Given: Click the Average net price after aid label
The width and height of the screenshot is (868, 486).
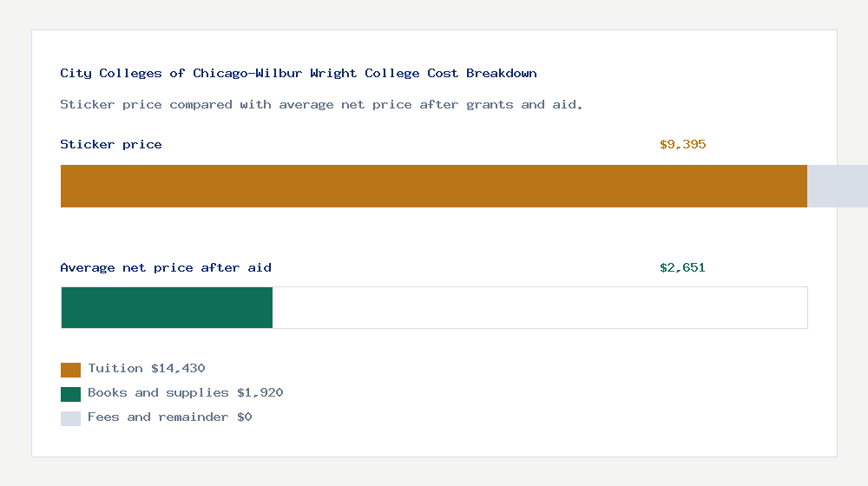Looking at the screenshot, I should tap(166, 268).
